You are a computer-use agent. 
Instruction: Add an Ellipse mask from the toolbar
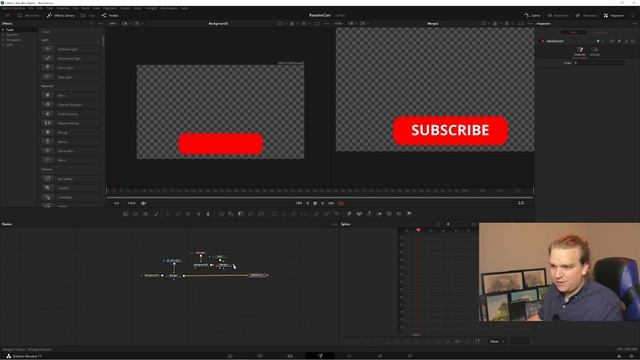pyautogui.click(x=284, y=213)
